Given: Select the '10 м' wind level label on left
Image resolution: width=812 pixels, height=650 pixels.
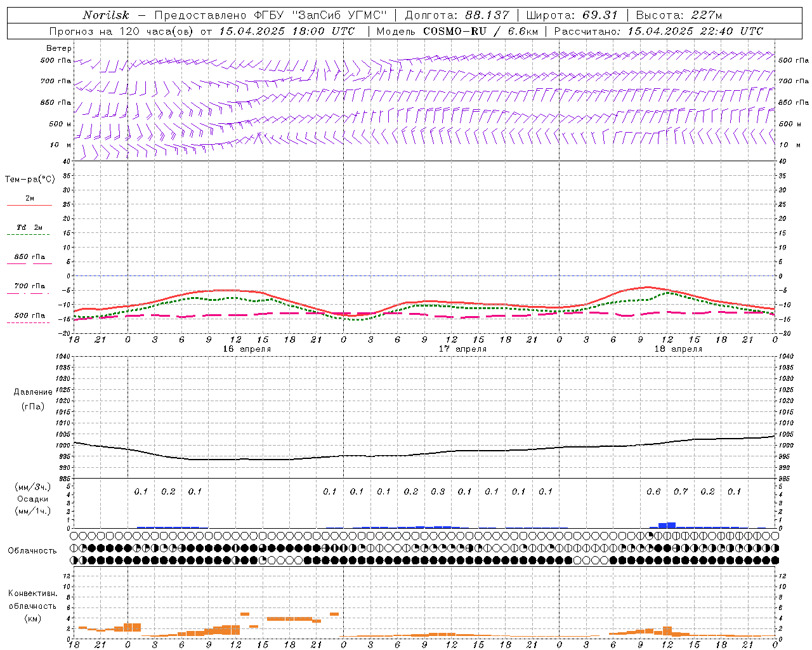Looking at the screenshot, I should point(61,145).
